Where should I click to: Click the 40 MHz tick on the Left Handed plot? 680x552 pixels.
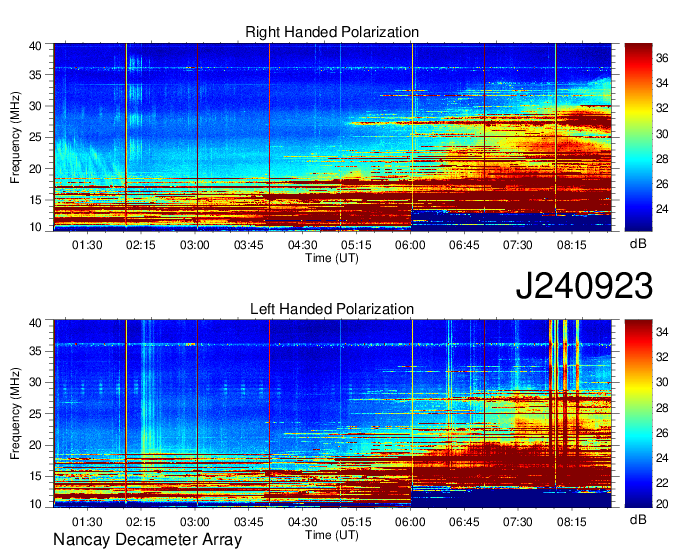pyautogui.click(x=35, y=323)
